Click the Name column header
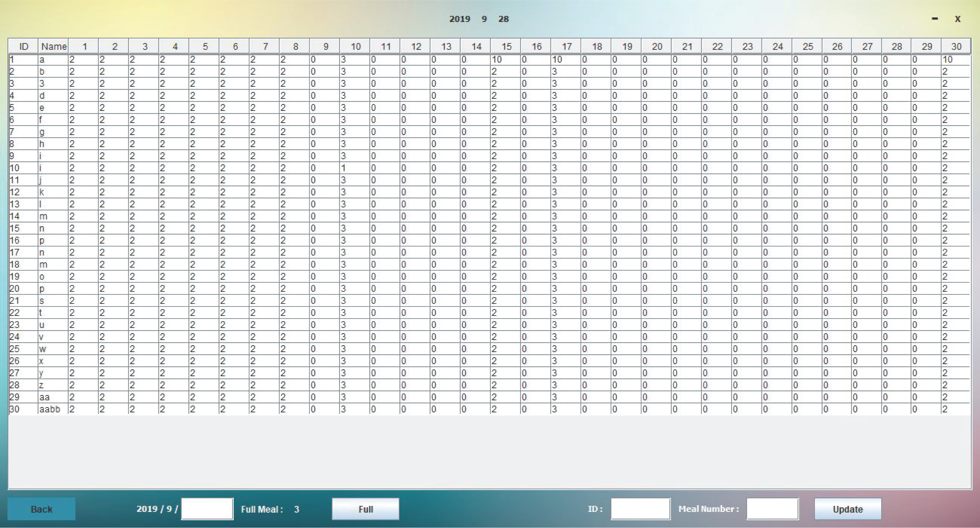Image resolution: width=980 pixels, height=528 pixels. click(53, 46)
